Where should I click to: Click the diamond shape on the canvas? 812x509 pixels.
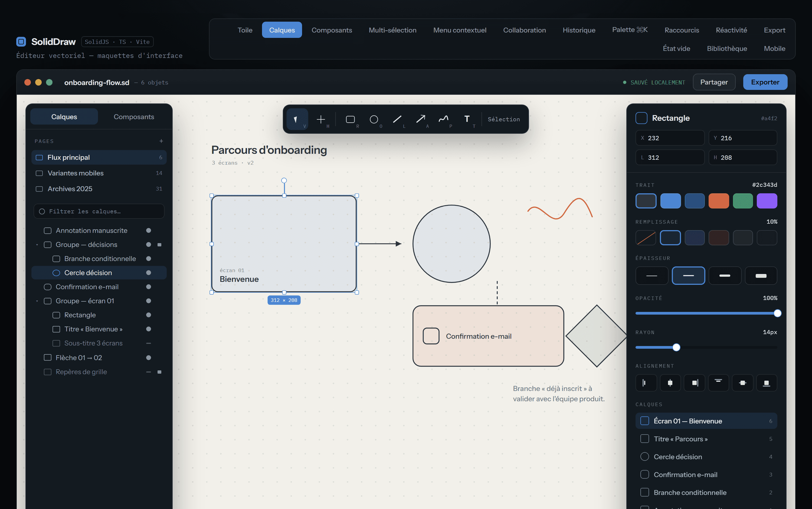pos(597,336)
